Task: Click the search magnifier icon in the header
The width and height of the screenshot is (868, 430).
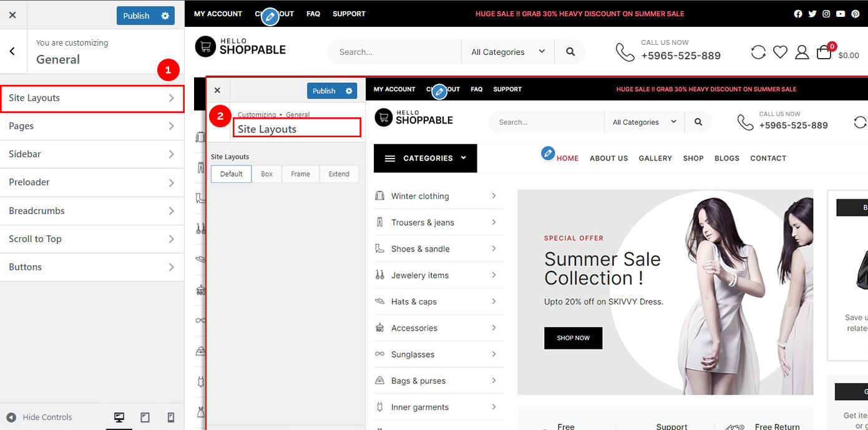Action: click(x=570, y=52)
